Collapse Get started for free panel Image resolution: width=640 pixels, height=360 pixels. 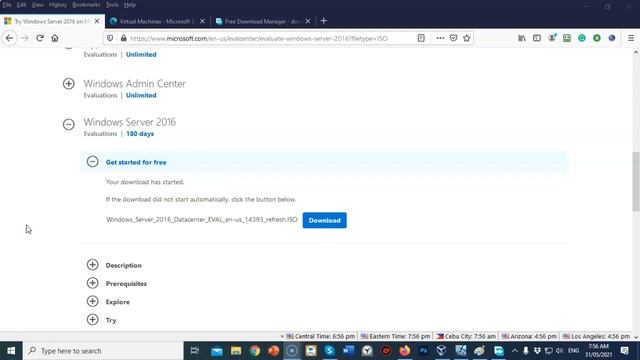tap(93, 162)
